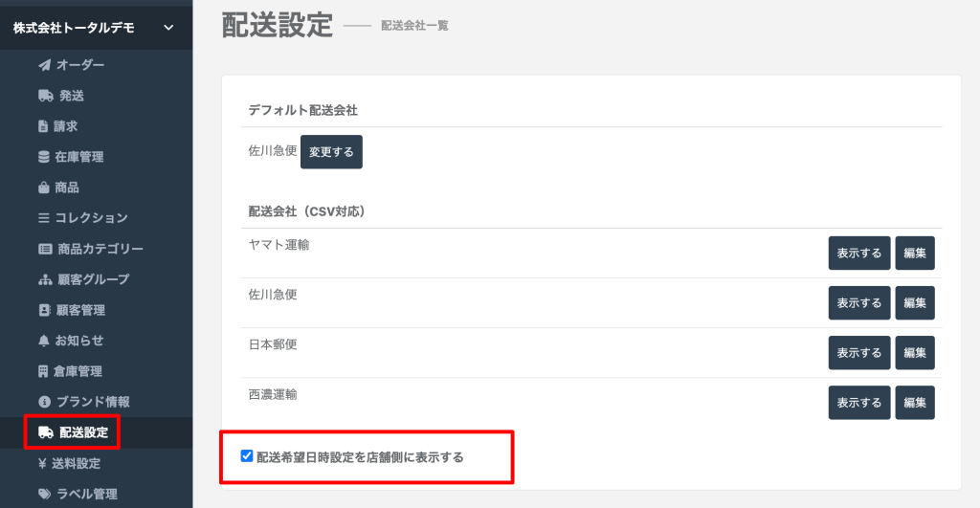Click the tag icon beside ラベル管理
The width and height of the screenshot is (980, 508).
pos(44,494)
